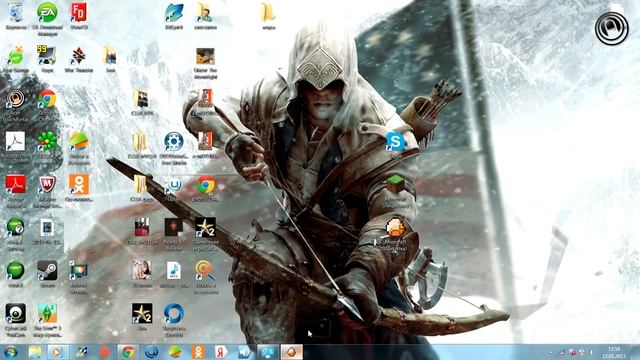The height and width of the screenshot is (360, 640).
Task: Select the Fraps desktop icon
Action: 47,56
